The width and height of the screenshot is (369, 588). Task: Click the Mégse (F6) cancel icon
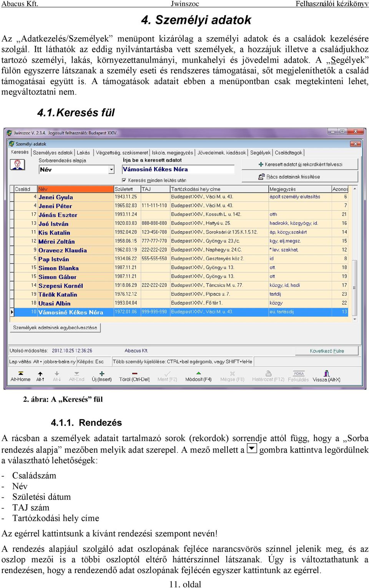[x=232, y=373]
